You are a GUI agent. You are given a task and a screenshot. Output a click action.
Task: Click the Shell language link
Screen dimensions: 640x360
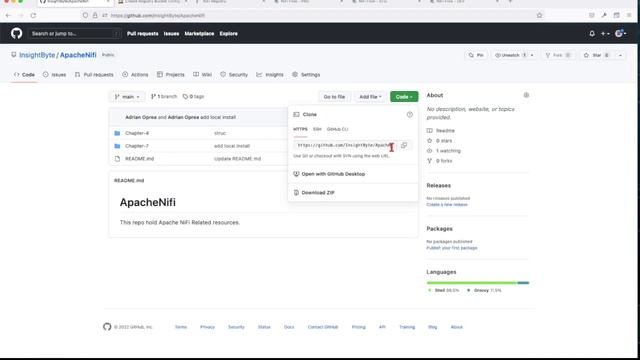click(x=443, y=290)
